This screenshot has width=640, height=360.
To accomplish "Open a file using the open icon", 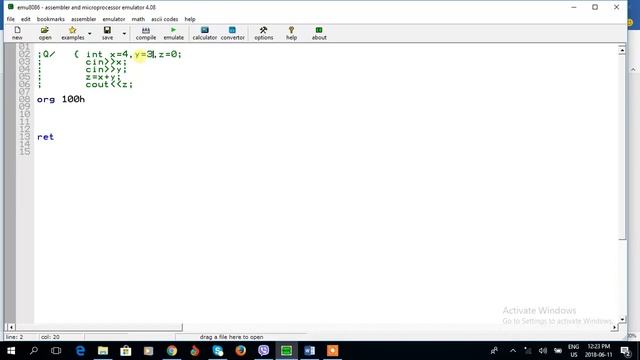I will click(x=45, y=33).
